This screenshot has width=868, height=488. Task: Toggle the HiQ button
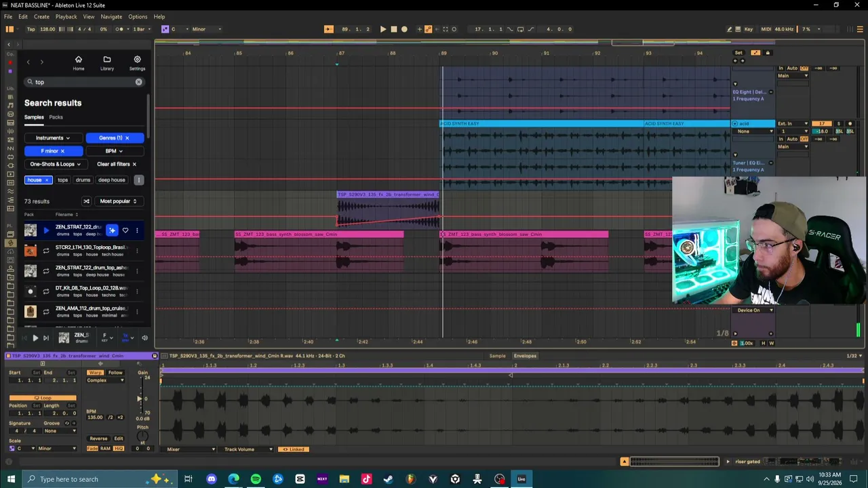click(x=119, y=449)
